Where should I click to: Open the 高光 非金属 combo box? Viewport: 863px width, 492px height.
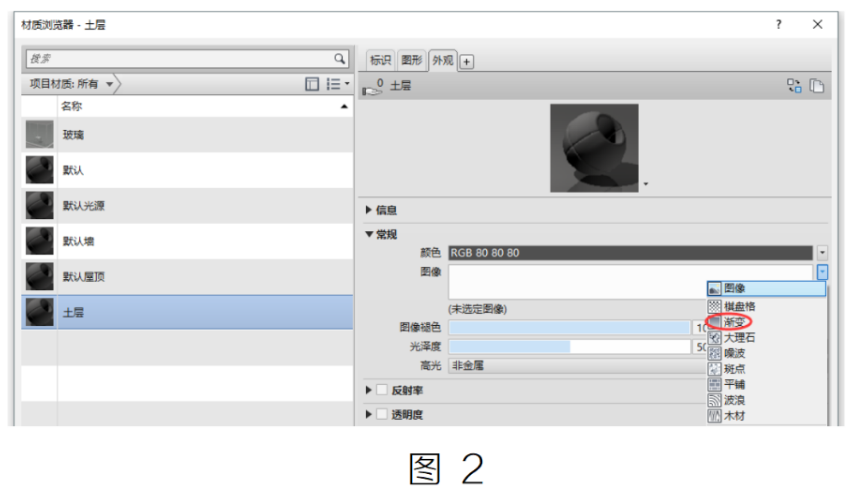578,365
